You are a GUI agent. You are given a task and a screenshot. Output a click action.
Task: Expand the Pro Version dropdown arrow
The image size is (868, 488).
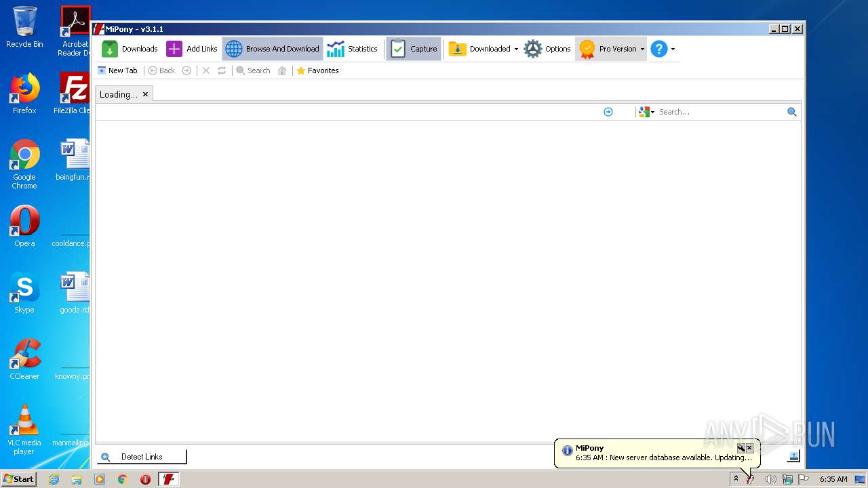(642, 49)
